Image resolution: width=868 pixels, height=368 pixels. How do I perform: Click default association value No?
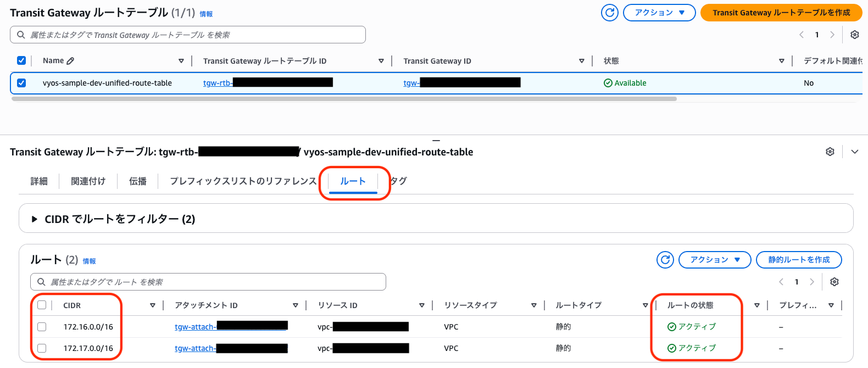click(x=809, y=83)
